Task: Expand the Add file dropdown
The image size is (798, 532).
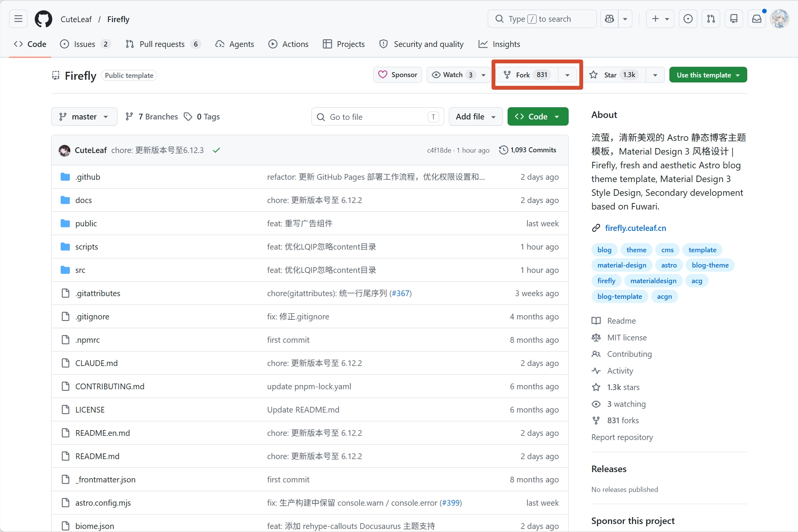Action: [476, 116]
